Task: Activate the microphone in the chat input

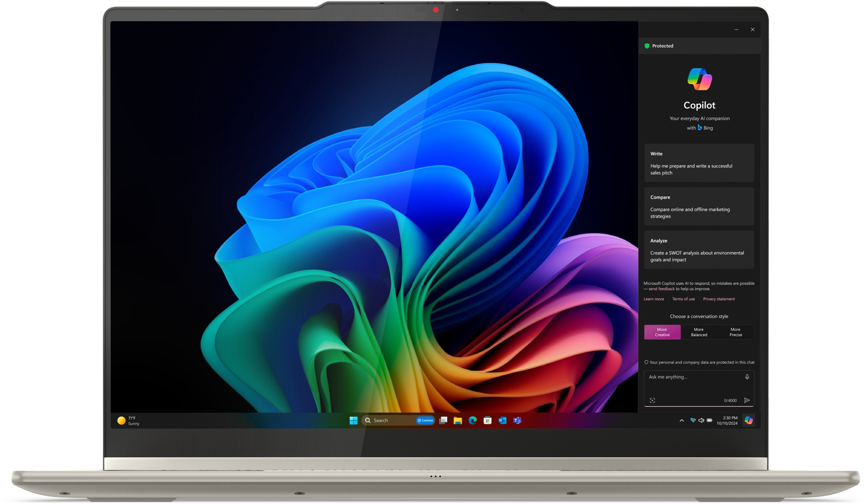Action: (x=747, y=377)
